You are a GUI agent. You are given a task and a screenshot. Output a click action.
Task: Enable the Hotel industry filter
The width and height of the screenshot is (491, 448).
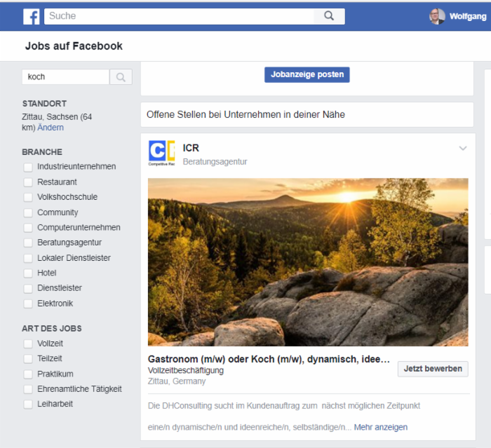28,273
